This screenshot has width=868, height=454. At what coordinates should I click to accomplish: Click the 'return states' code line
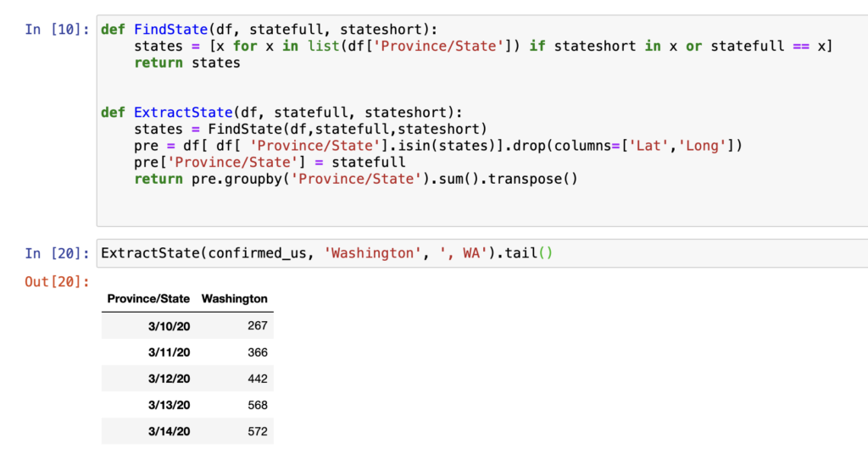186,63
